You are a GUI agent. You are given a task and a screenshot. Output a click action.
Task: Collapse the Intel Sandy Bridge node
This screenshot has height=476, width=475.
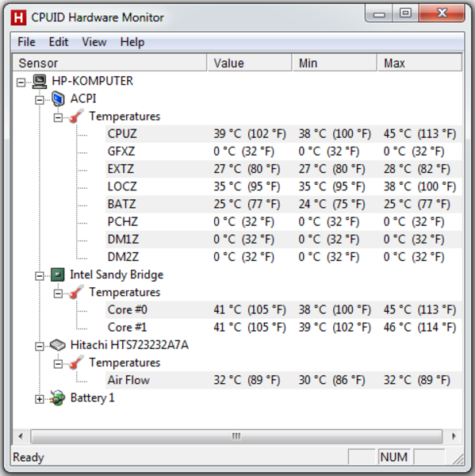[x=40, y=276]
